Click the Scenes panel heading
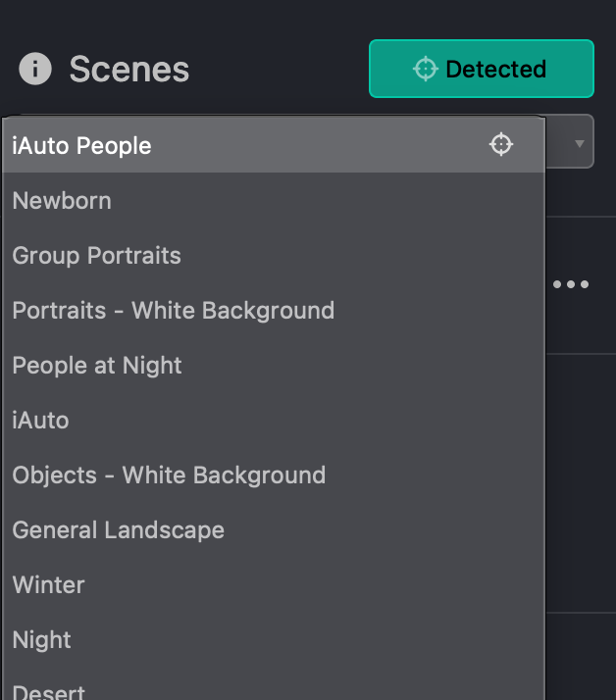The image size is (616, 700). point(129,70)
